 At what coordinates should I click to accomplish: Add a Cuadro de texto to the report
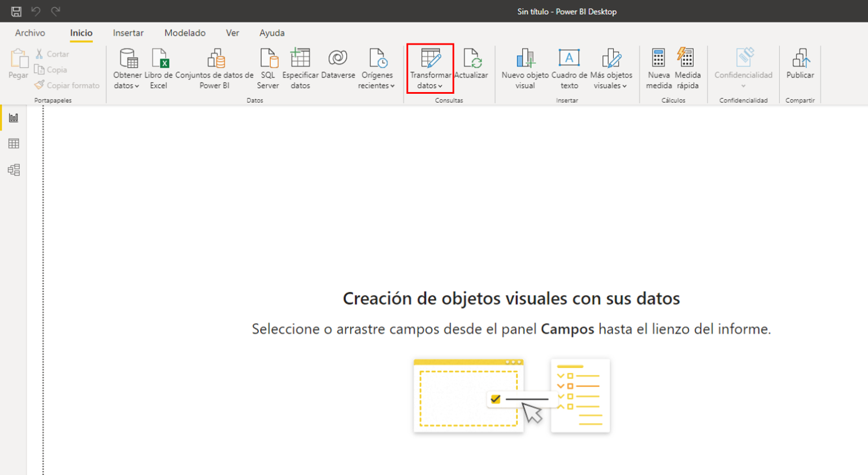point(568,68)
